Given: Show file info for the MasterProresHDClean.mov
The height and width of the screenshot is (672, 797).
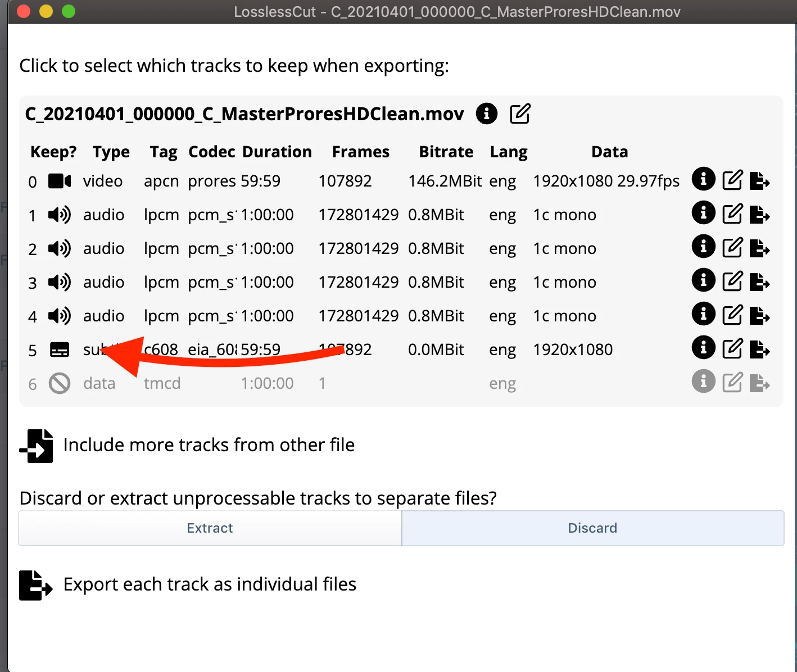Looking at the screenshot, I should coord(487,113).
